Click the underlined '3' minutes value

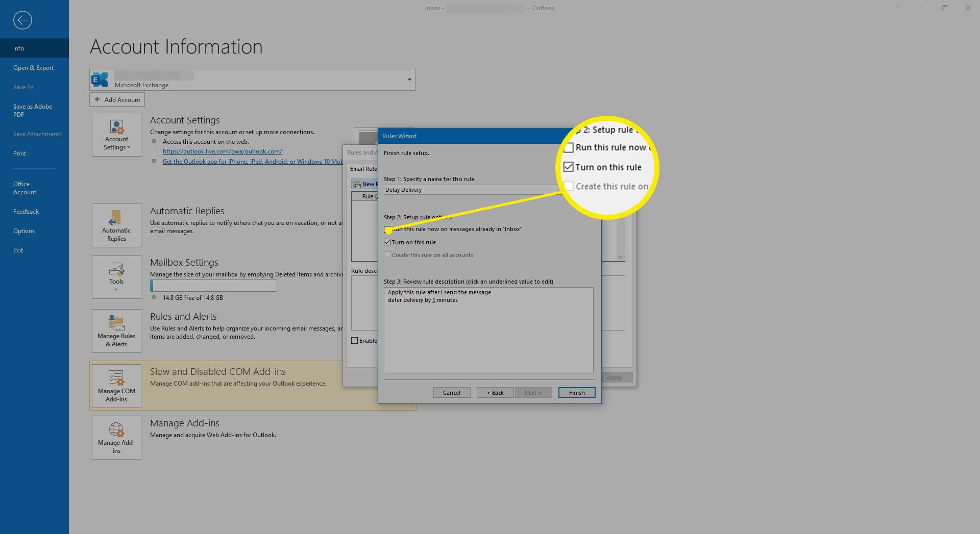coord(434,300)
